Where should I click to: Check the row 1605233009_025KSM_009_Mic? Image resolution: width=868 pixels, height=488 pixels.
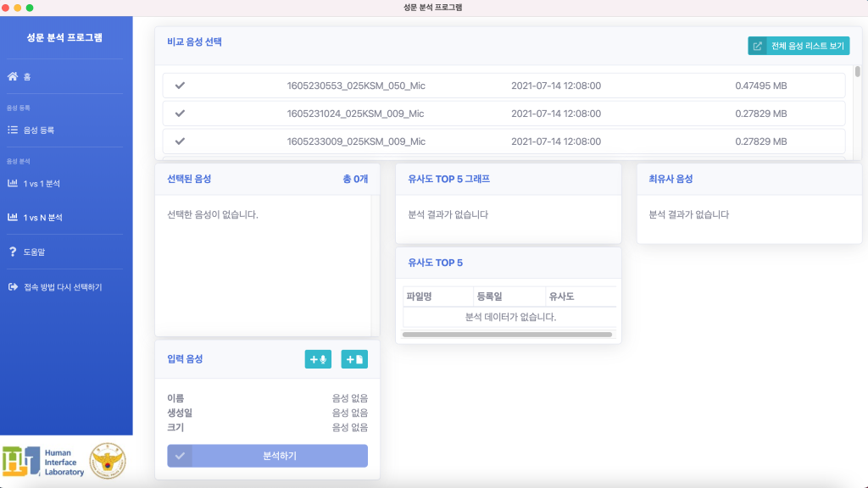coord(180,141)
